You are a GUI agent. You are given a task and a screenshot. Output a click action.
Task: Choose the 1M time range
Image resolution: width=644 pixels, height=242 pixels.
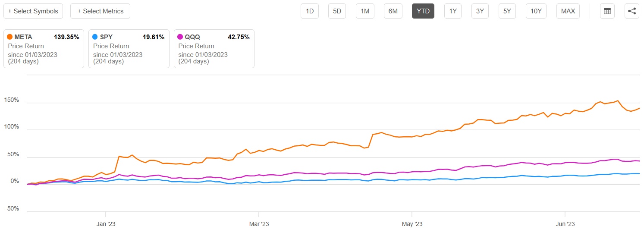365,11
